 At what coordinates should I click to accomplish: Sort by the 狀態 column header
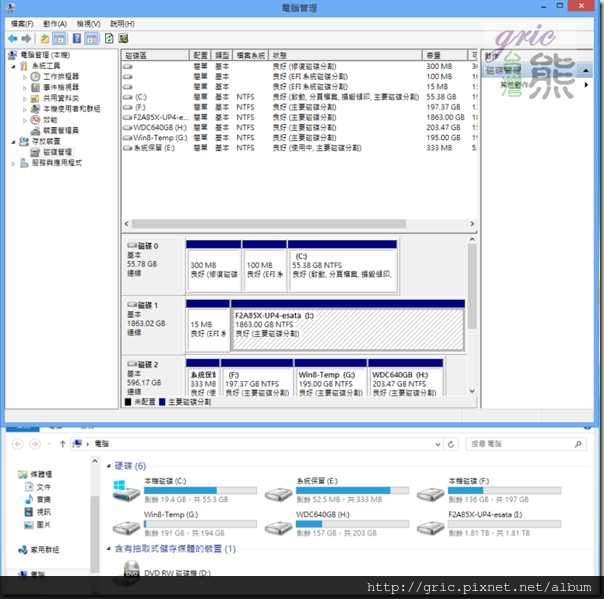pyautogui.click(x=346, y=55)
